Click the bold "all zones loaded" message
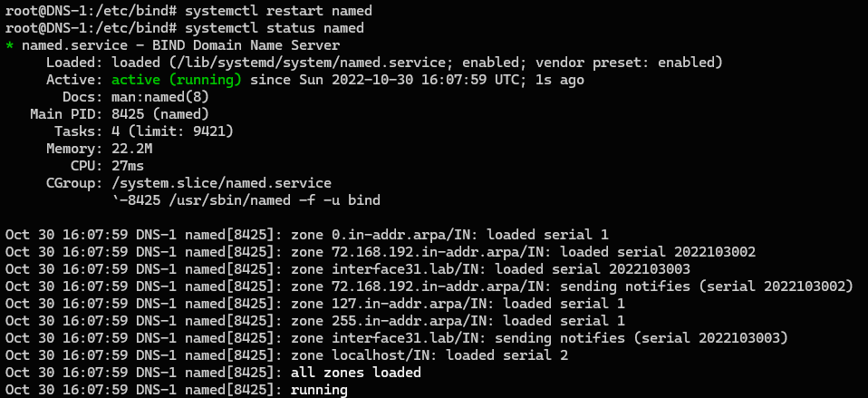The image size is (868, 398). tap(356, 373)
